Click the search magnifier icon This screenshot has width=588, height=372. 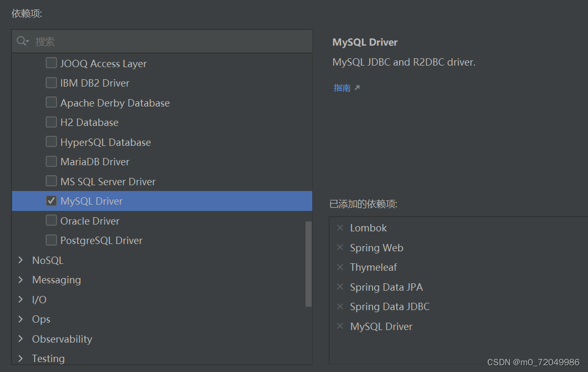pyautogui.click(x=22, y=41)
